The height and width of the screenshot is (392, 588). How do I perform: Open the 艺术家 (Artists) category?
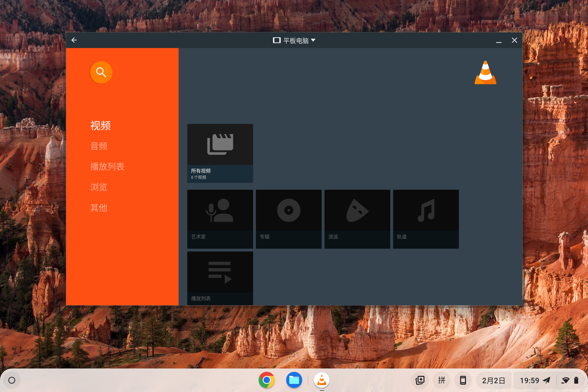(x=220, y=219)
